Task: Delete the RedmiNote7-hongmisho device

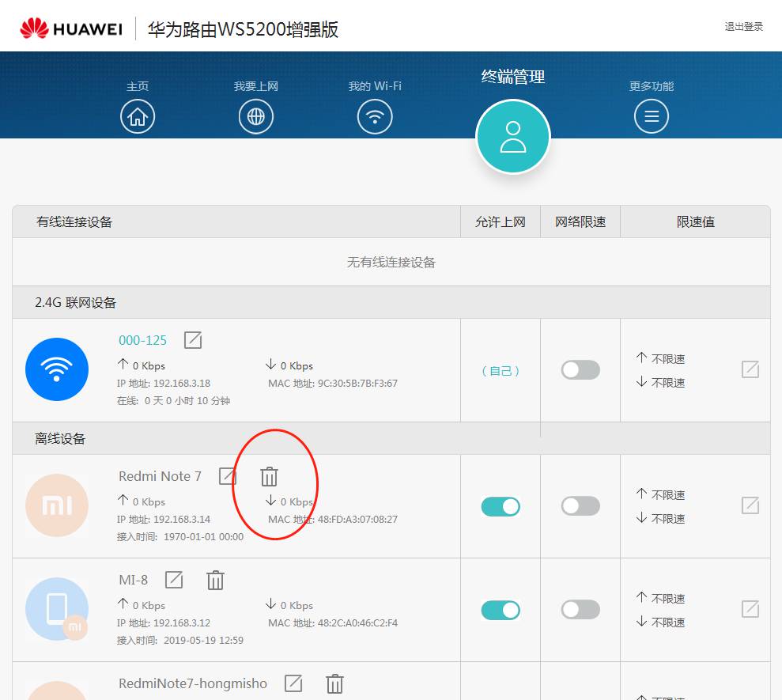Action: pyautogui.click(x=334, y=683)
